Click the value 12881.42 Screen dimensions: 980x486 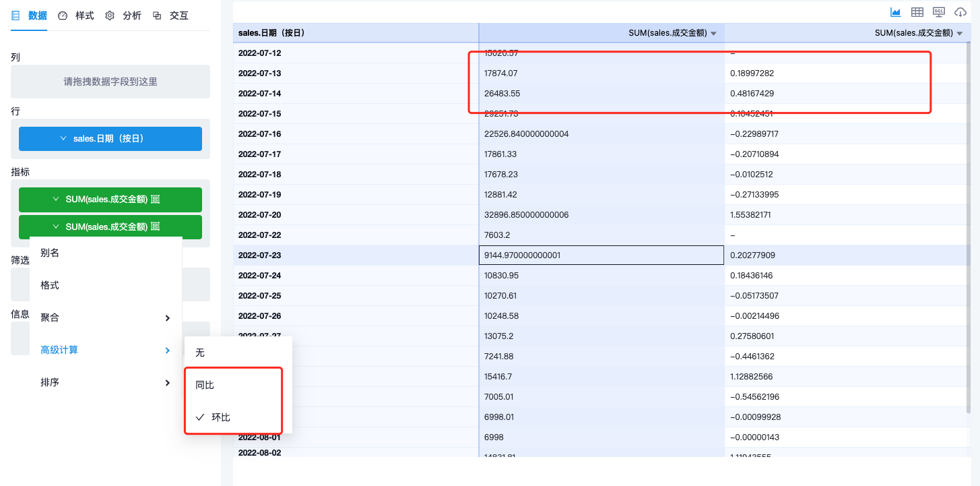tap(601, 195)
